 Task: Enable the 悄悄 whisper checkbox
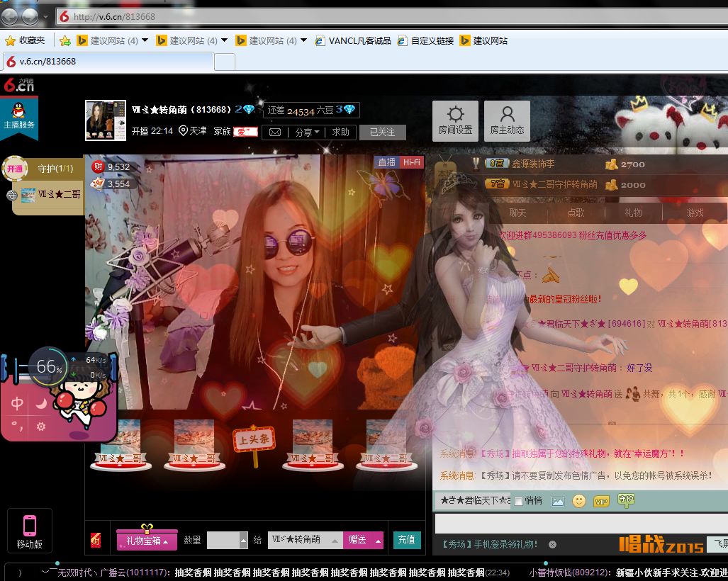[x=519, y=501]
